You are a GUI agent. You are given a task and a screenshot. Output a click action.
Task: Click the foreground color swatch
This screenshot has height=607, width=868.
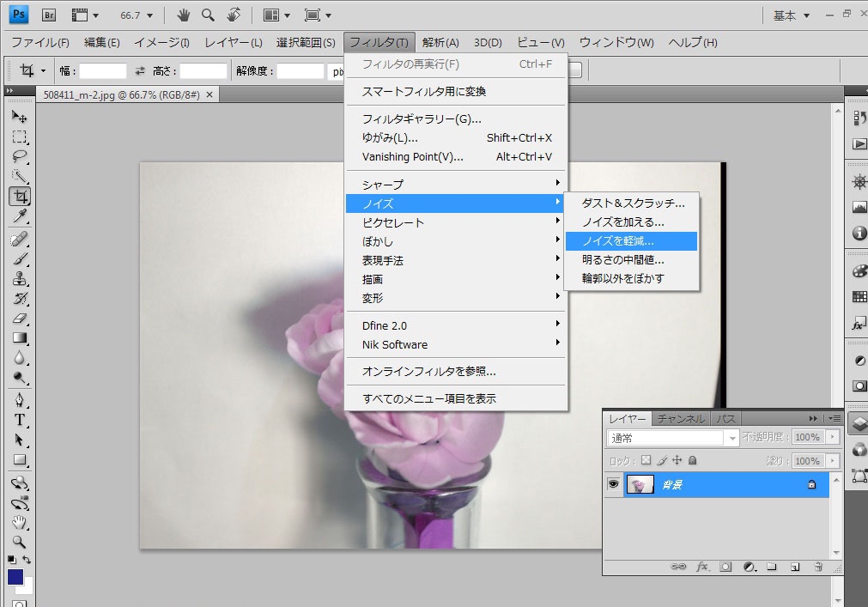click(x=15, y=577)
